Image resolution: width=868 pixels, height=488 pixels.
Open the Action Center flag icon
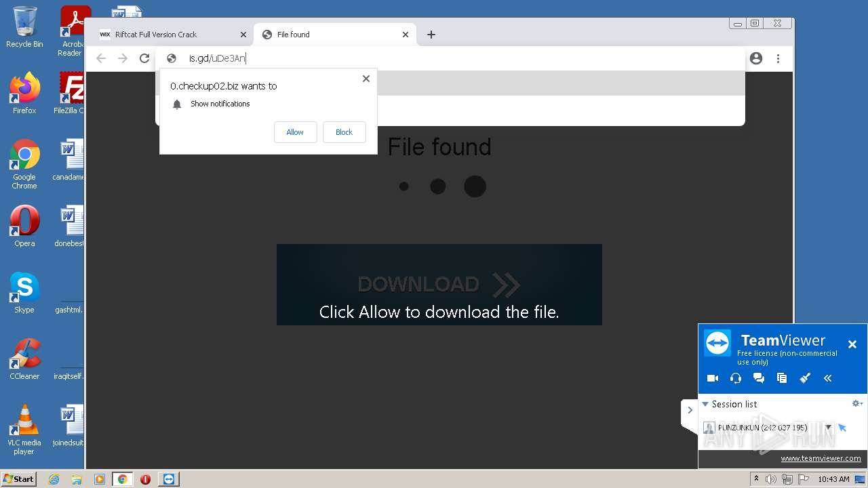click(x=804, y=479)
